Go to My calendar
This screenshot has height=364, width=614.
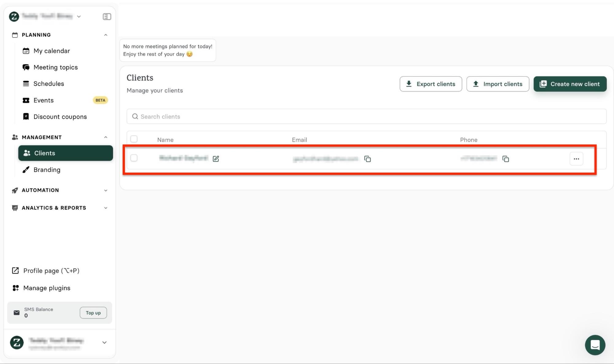[x=51, y=51]
